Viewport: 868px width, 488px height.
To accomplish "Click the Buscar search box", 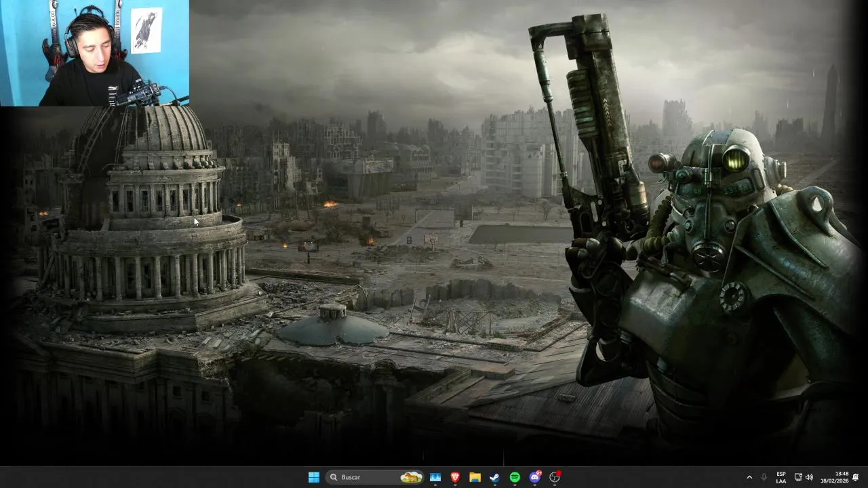I will pyautogui.click(x=375, y=477).
